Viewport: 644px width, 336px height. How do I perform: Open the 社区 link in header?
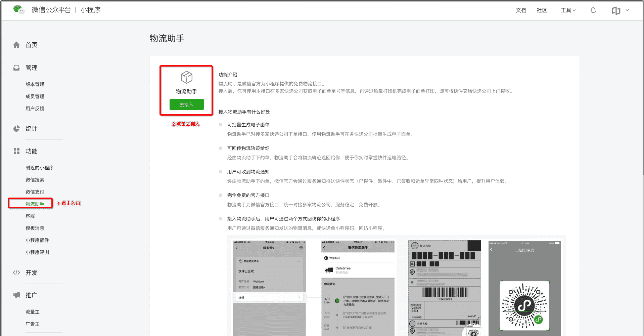(x=542, y=10)
